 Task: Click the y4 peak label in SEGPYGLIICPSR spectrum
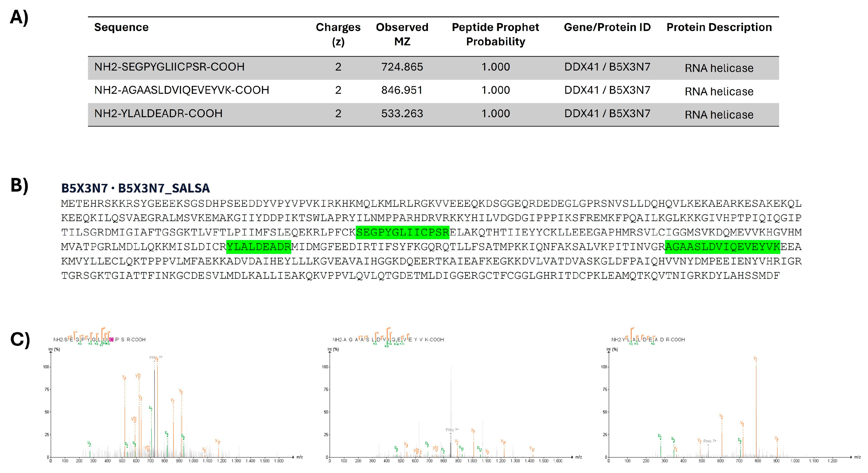click(124, 378)
